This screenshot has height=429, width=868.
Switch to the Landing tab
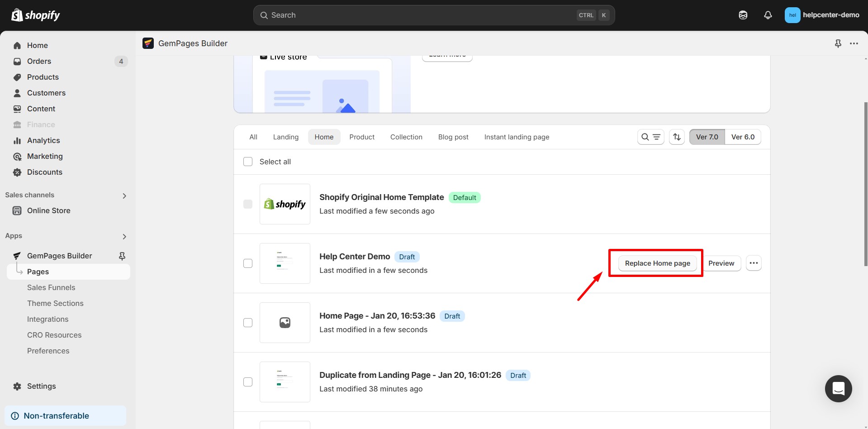(x=285, y=137)
